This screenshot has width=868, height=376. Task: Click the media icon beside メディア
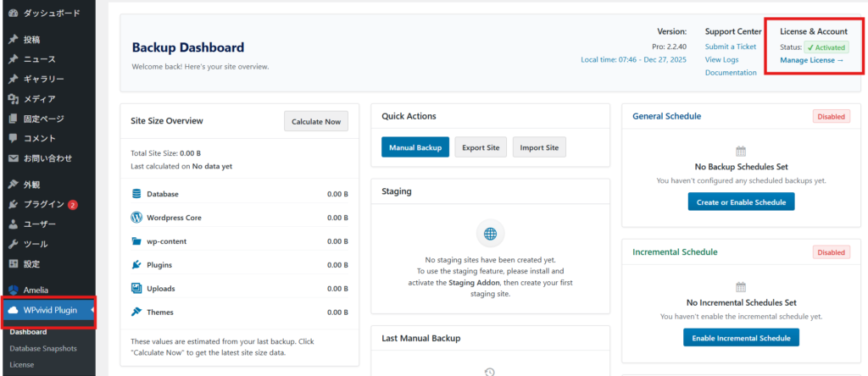13,99
